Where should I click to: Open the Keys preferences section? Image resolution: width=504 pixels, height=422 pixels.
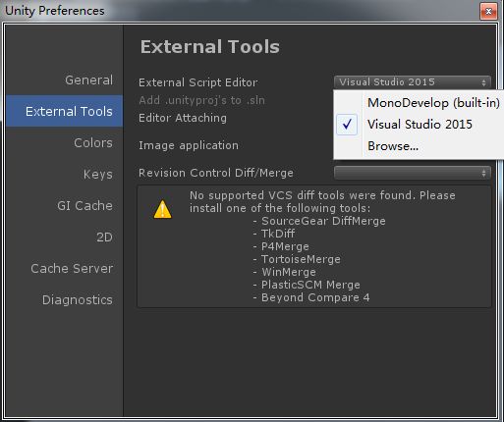(x=97, y=175)
